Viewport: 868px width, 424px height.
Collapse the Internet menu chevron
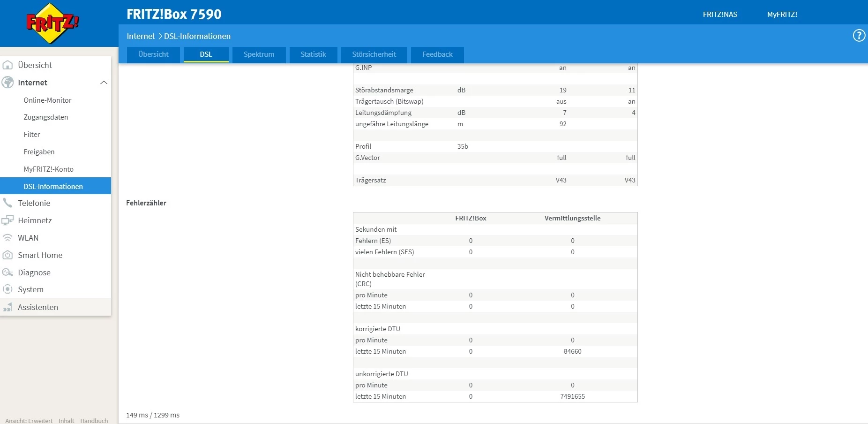click(x=104, y=83)
